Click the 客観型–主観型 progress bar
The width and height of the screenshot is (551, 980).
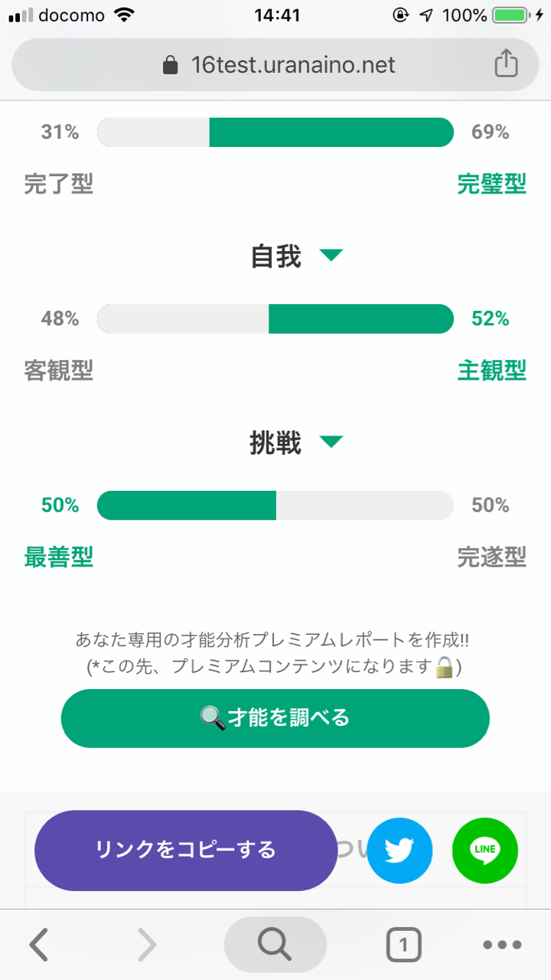point(275,318)
